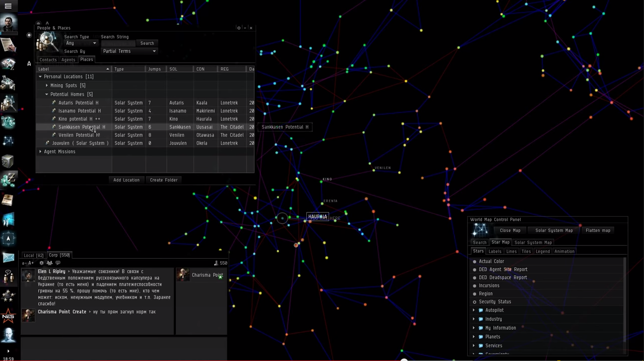Click Charisma Point Create's avatar in chat messages
The image size is (644, 361).
pos(28,315)
